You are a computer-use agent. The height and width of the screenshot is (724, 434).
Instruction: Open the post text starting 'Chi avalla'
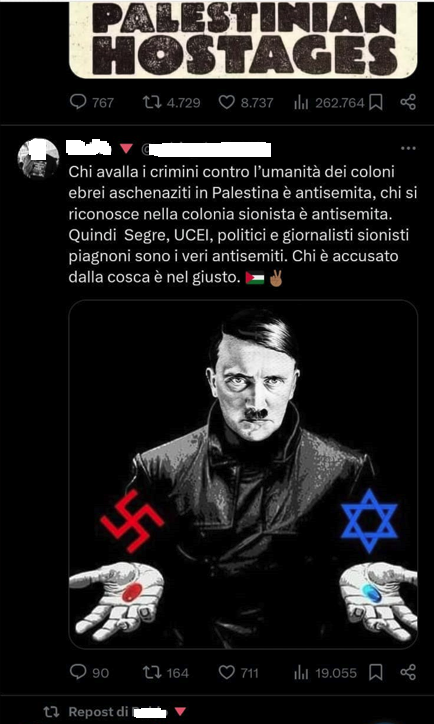click(243, 225)
